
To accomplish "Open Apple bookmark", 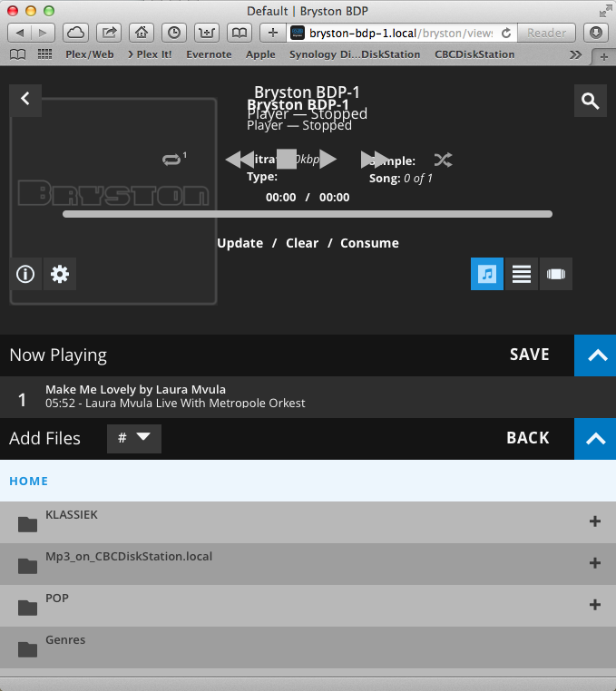I will point(260,54).
